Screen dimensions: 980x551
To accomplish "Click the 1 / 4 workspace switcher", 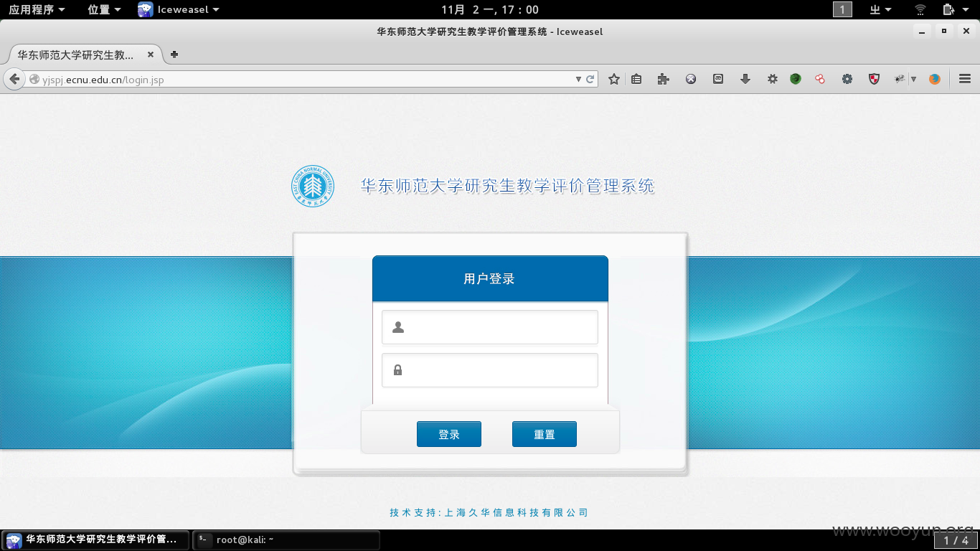I will pos(956,540).
